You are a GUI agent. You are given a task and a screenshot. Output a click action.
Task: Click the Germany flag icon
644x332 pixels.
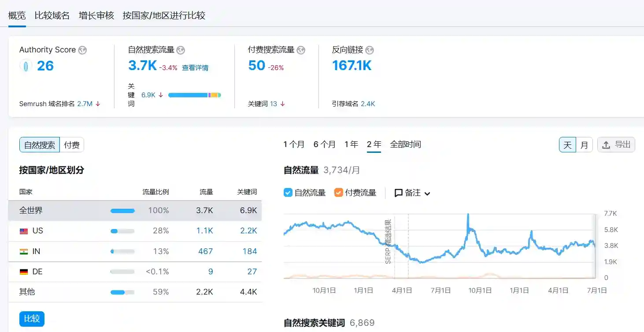click(x=24, y=272)
